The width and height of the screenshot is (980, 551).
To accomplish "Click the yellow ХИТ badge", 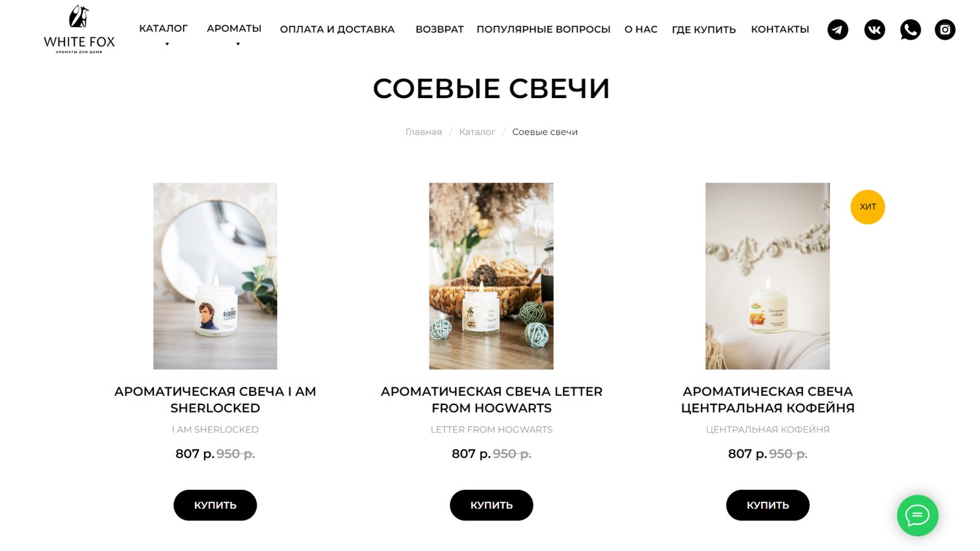I will pyautogui.click(x=867, y=207).
